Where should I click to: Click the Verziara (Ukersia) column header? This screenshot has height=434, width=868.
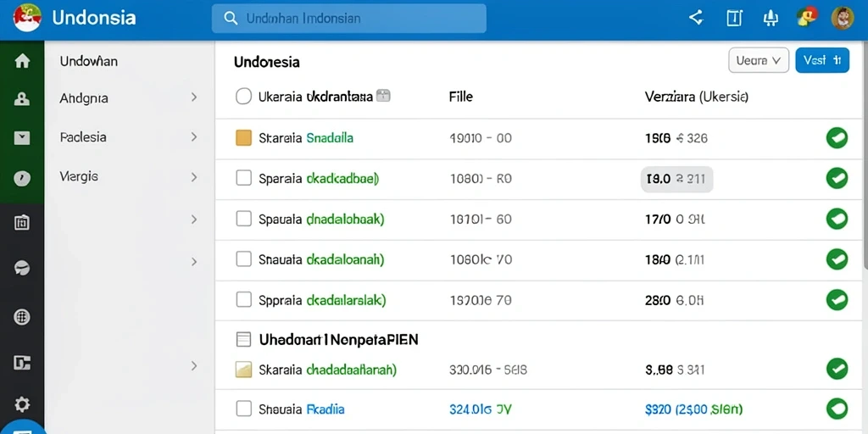(x=697, y=97)
